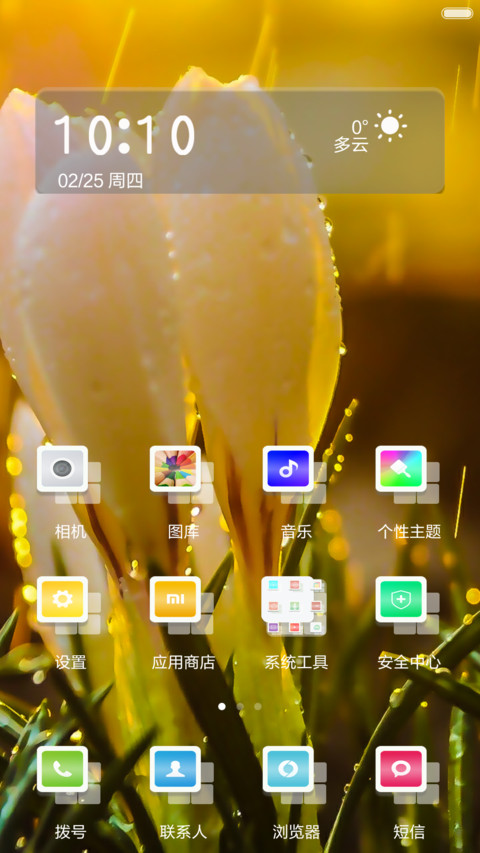This screenshot has width=480, height=853.
Task: Open the 短信 messages app
Action: tap(402, 770)
